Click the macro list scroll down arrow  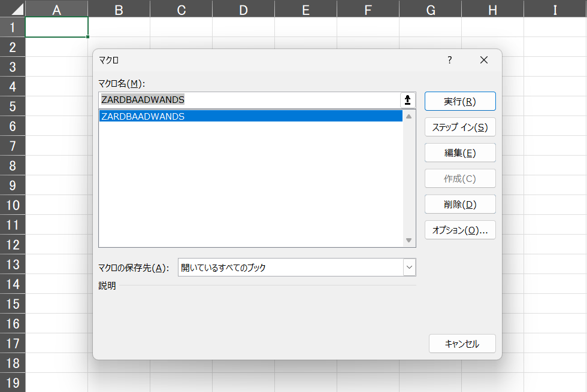coord(409,241)
